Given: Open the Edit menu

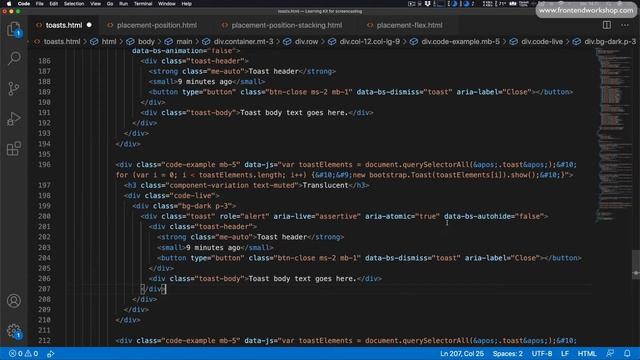Looking at the screenshot, I should tap(53, 4).
